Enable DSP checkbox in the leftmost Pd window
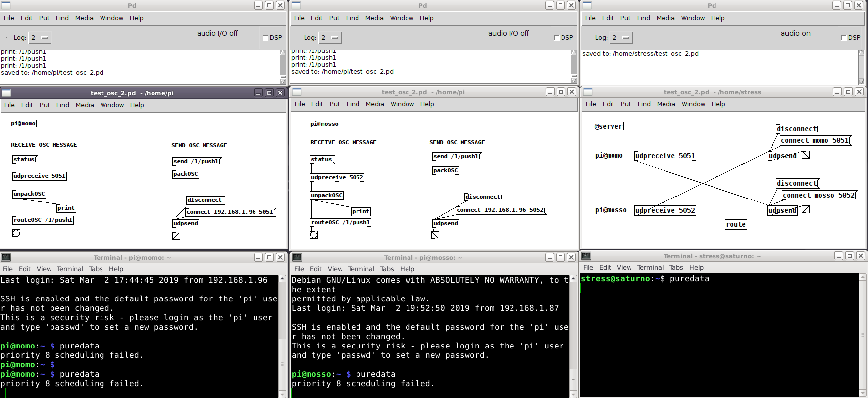 [266, 38]
